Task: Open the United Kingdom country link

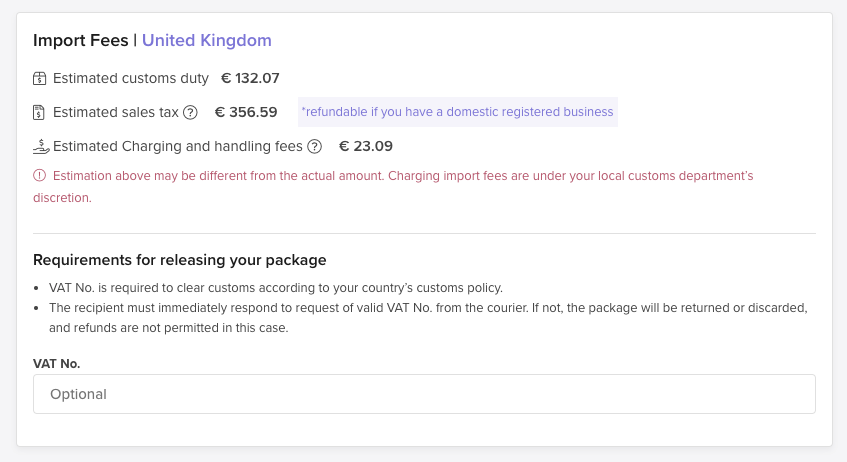Action: click(x=207, y=41)
